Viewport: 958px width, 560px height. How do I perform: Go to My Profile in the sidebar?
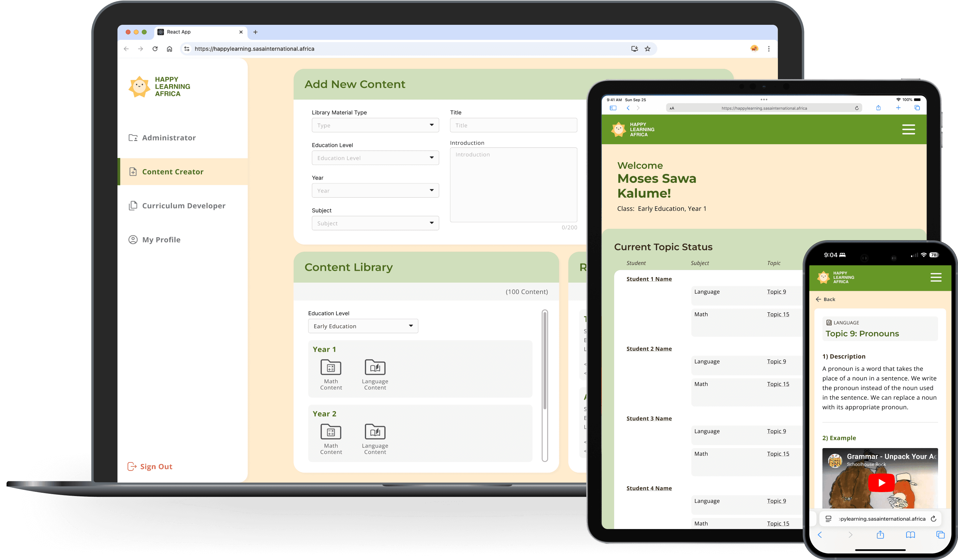pos(161,240)
